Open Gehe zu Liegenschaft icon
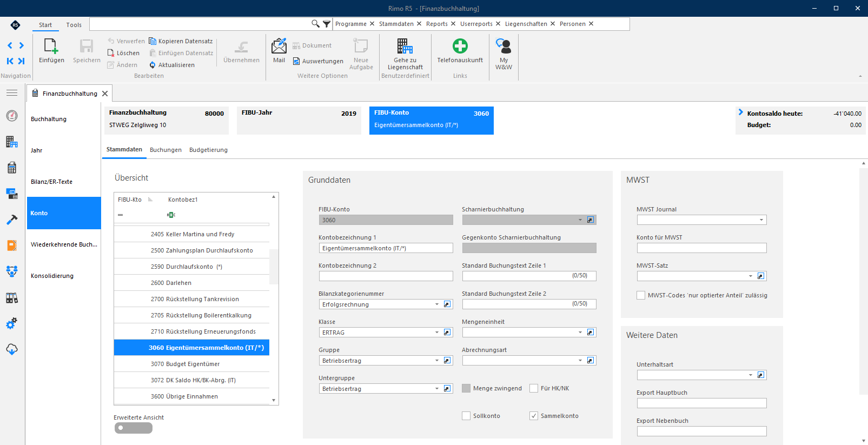 click(405, 46)
